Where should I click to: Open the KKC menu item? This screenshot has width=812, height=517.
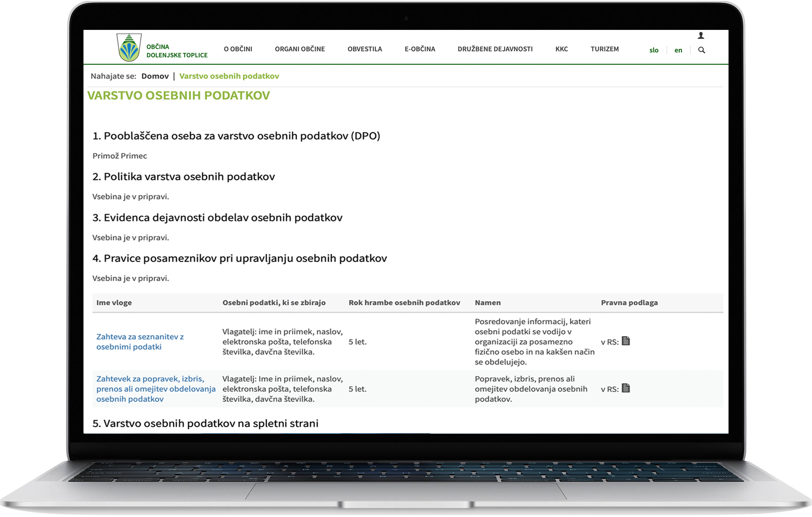(562, 49)
